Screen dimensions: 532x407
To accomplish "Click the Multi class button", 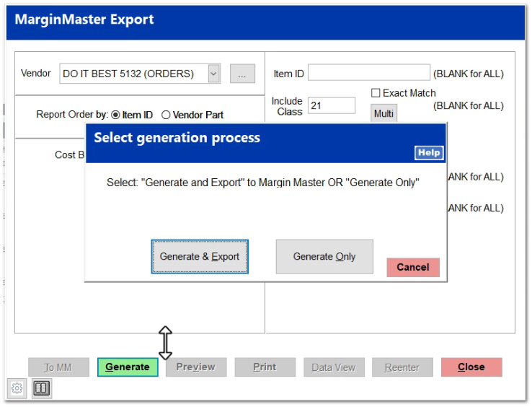I will point(384,113).
